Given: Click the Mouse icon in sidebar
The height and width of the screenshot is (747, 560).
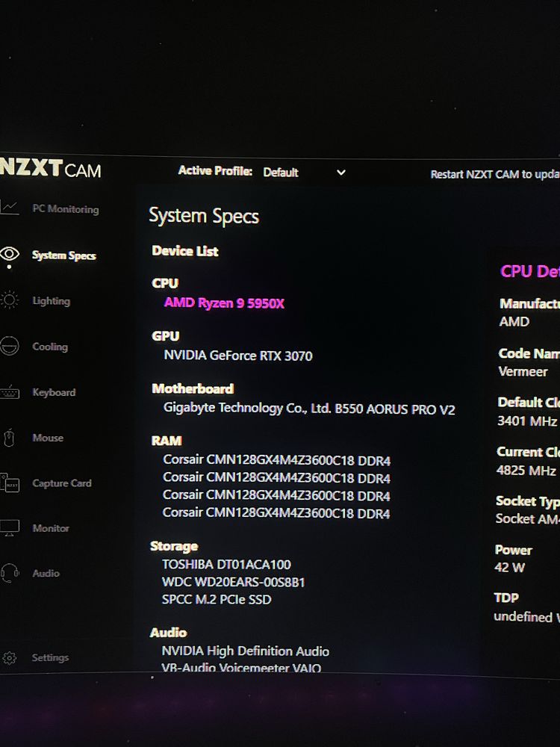Looking at the screenshot, I should (8, 438).
